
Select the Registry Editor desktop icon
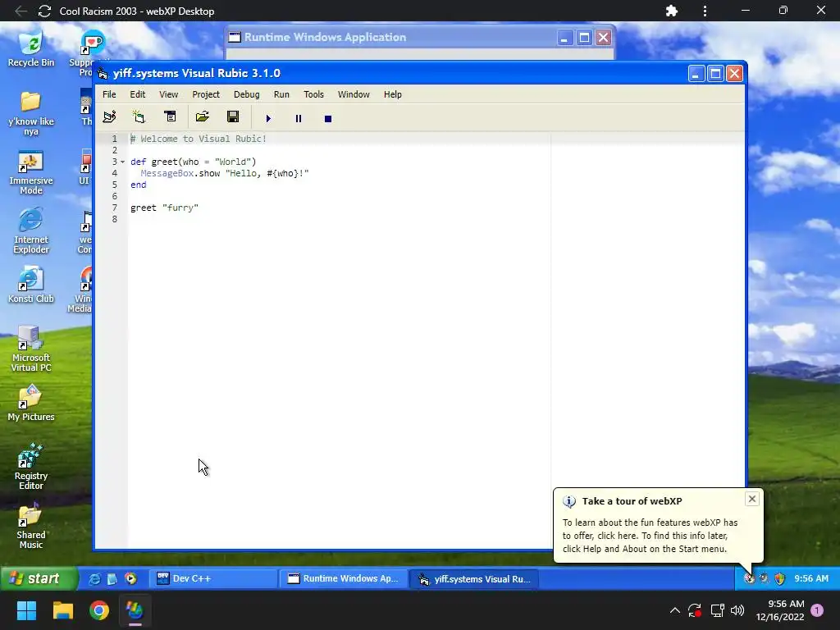click(x=31, y=467)
